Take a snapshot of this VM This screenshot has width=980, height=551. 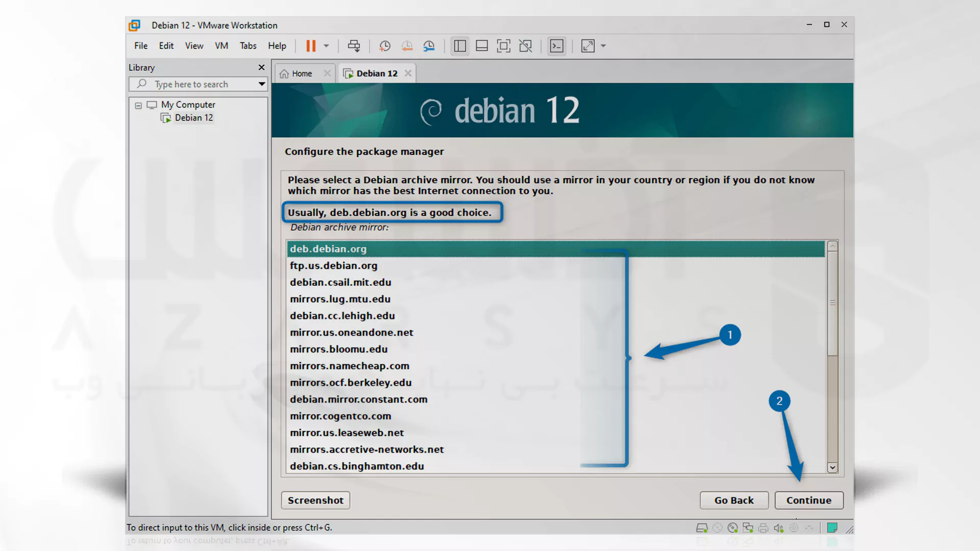[x=385, y=46]
